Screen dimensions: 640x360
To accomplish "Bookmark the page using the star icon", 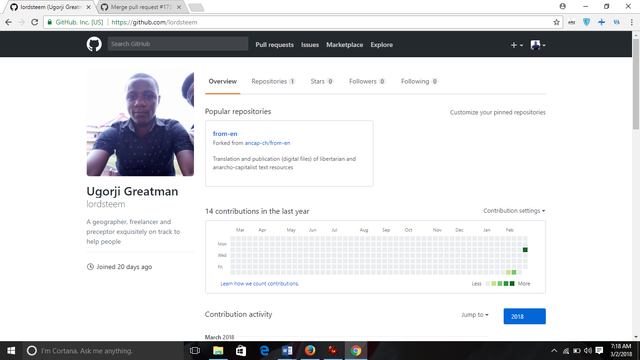I will coord(556,22).
